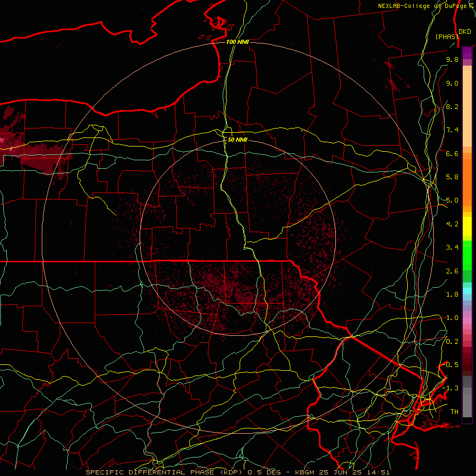The width and height of the screenshot is (476, 476).
Task: Click the '50 NMI' range ring label
Action: pyautogui.click(x=237, y=140)
